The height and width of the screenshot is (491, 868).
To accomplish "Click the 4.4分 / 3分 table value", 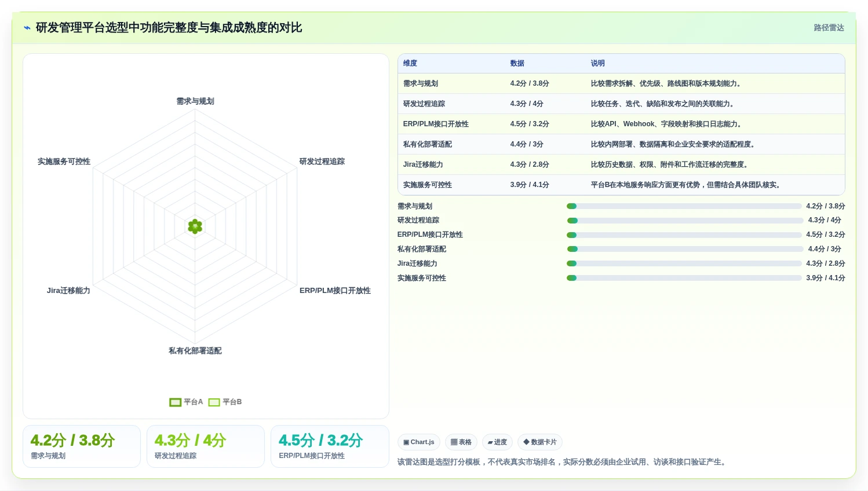I will tap(527, 144).
